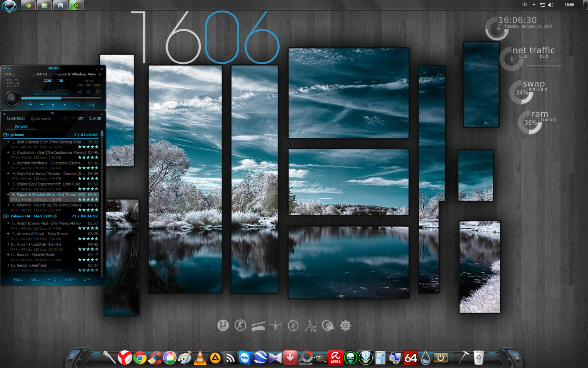Launch VLC media player from dock

[200, 358]
